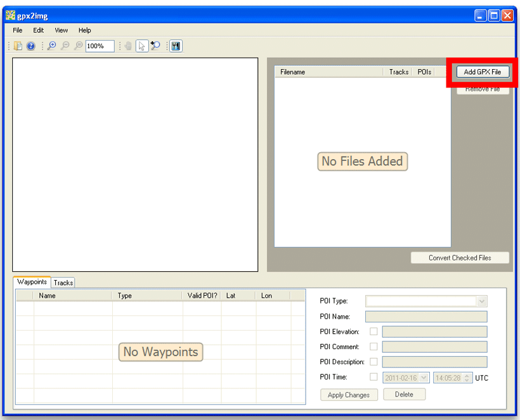Open the Edit menu
The height and width of the screenshot is (420, 520).
tap(38, 30)
